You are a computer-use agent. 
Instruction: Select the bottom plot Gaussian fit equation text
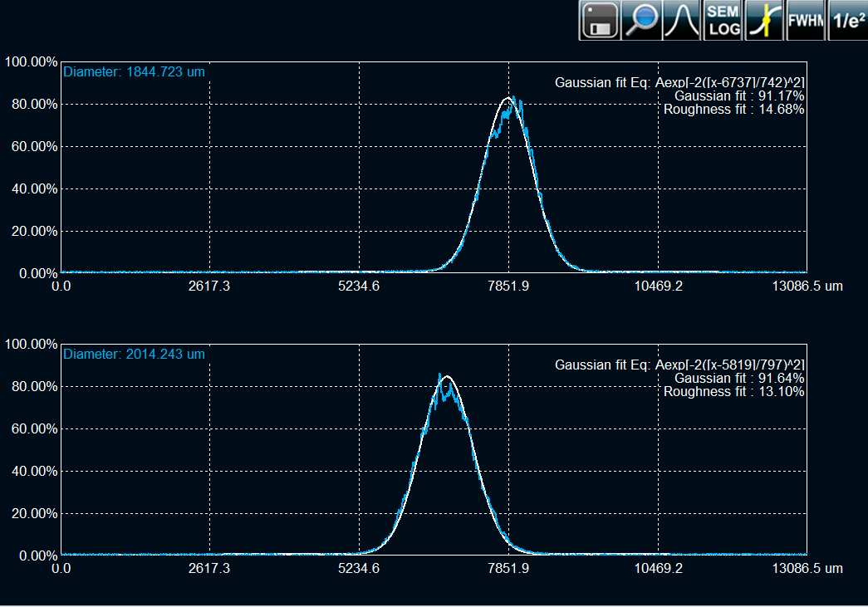coord(679,365)
